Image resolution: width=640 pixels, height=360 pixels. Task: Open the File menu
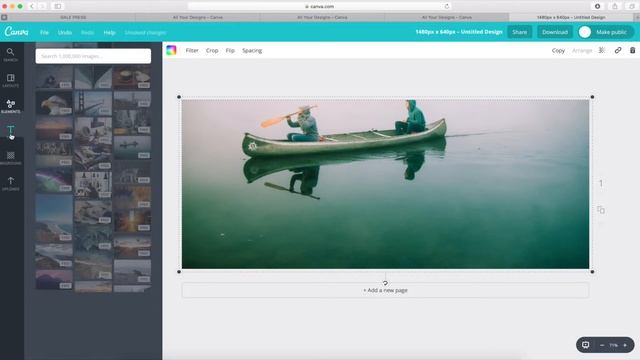44,32
